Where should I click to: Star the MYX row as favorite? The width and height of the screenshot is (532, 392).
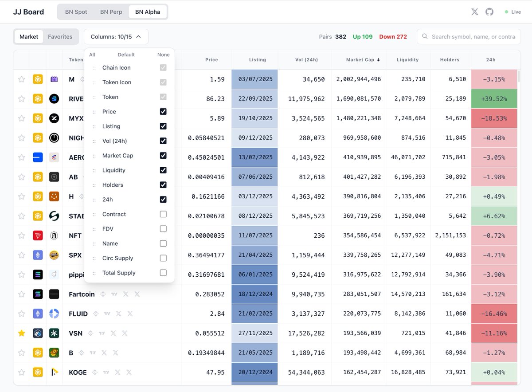click(21, 118)
